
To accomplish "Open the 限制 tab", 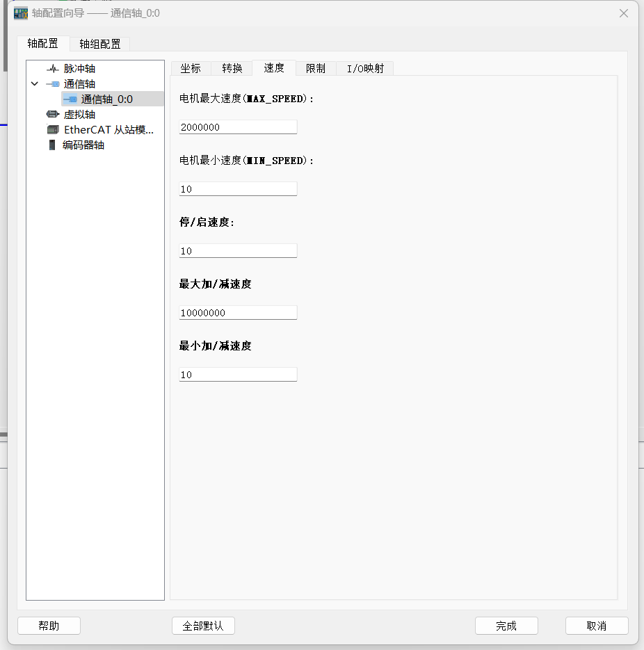I will 316,68.
